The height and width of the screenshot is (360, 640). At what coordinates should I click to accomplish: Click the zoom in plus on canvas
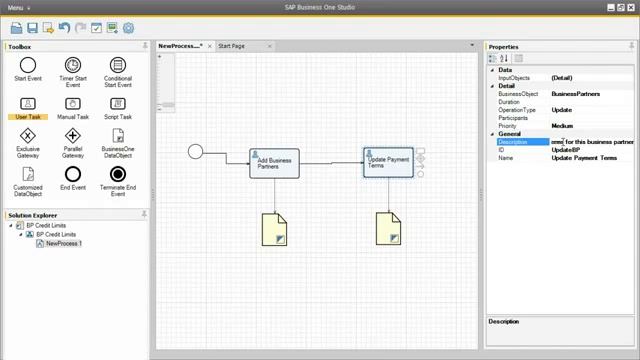tap(160, 56)
